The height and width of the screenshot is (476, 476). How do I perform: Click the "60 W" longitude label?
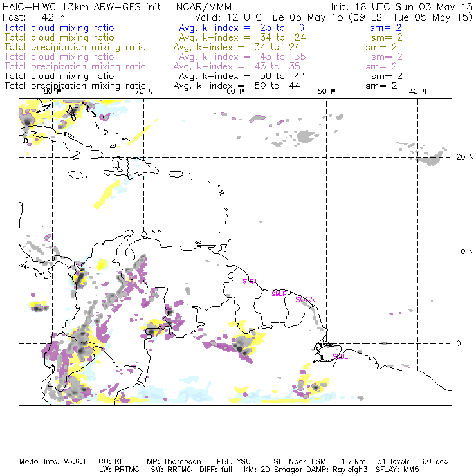(235, 91)
